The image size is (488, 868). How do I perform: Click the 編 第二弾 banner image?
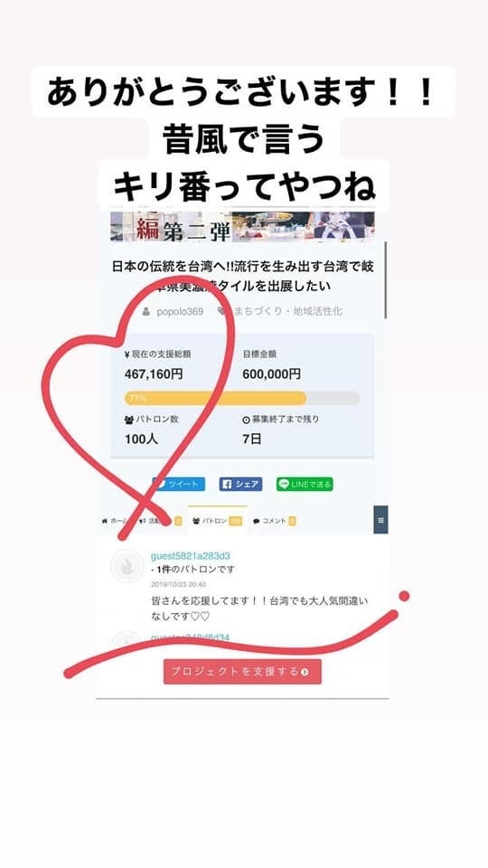[x=242, y=227]
